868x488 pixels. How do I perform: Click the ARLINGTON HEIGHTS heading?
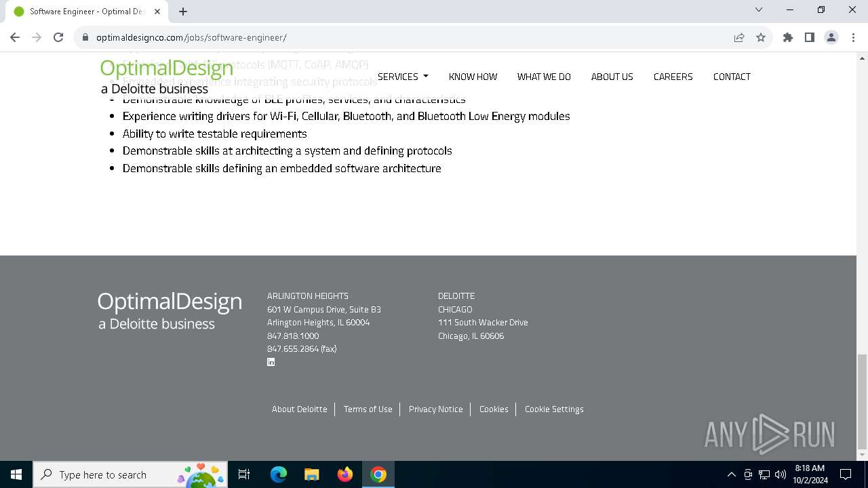coord(308,296)
